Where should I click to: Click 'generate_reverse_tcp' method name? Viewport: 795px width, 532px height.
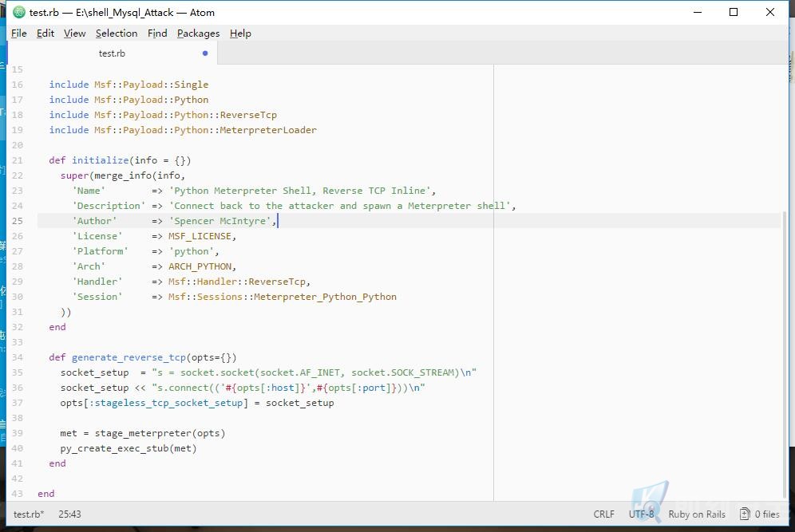point(129,357)
